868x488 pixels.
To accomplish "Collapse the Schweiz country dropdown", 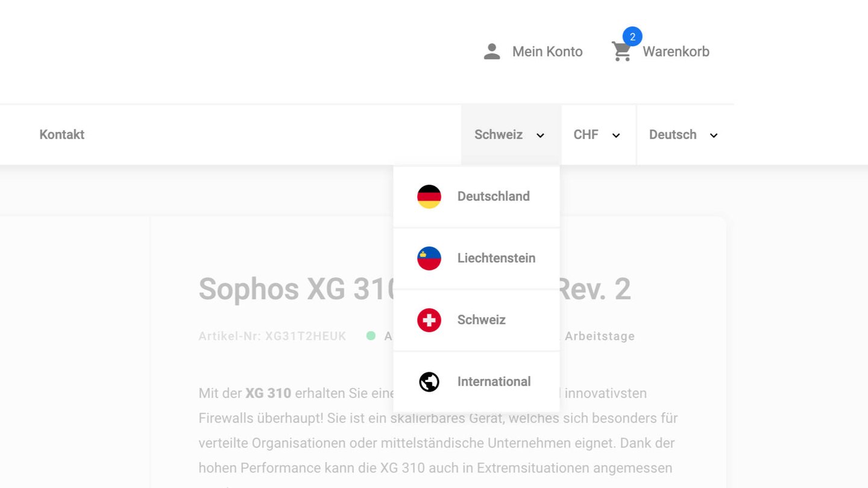I will tap(511, 135).
